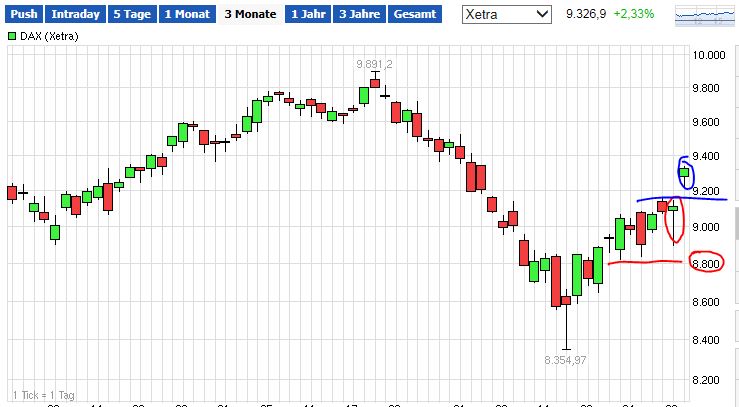Click the 9.200 axis label

[706, 191]
